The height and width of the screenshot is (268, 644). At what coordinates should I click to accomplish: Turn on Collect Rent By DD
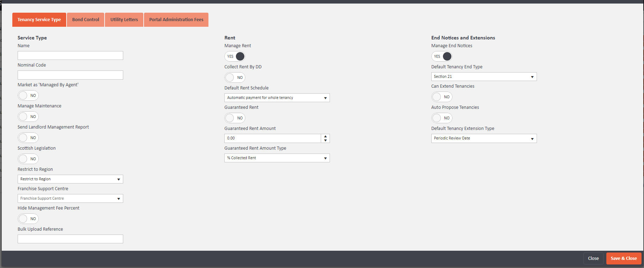click(235, 77)
